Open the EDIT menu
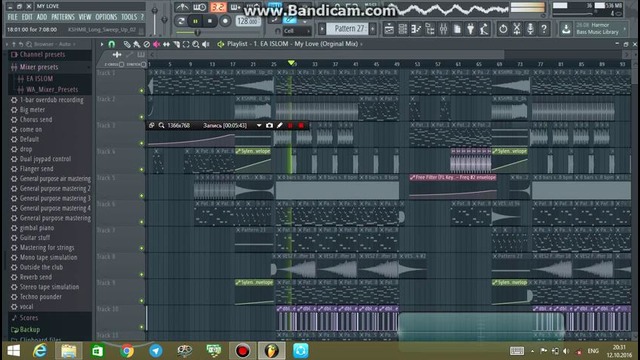 (x=27, y=17)
